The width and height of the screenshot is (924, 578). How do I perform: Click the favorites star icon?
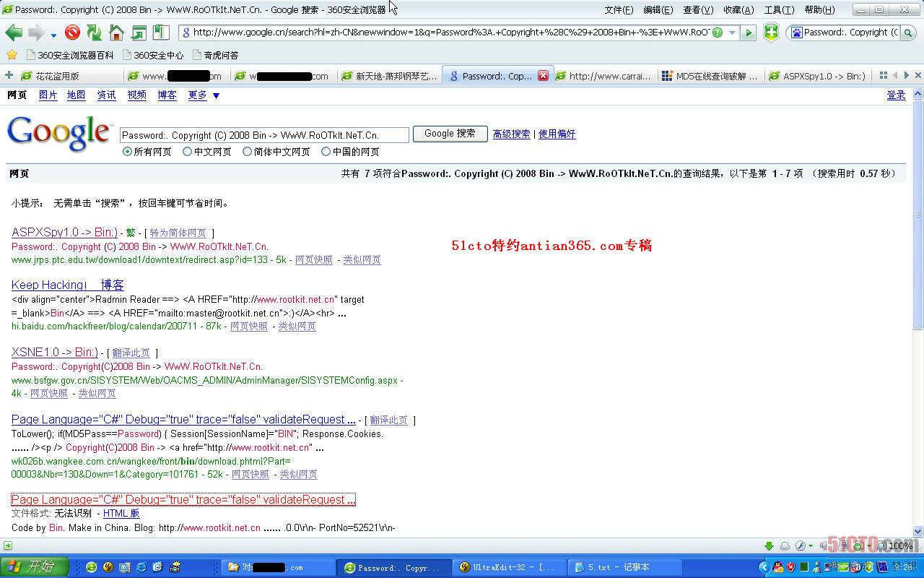pyautogui.click(x=12, y=55)
